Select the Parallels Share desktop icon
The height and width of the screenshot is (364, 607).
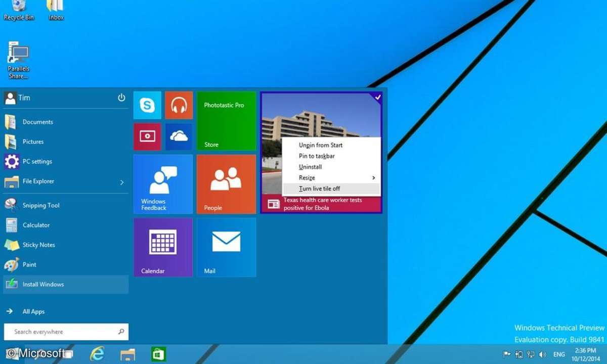coord(18,60)
